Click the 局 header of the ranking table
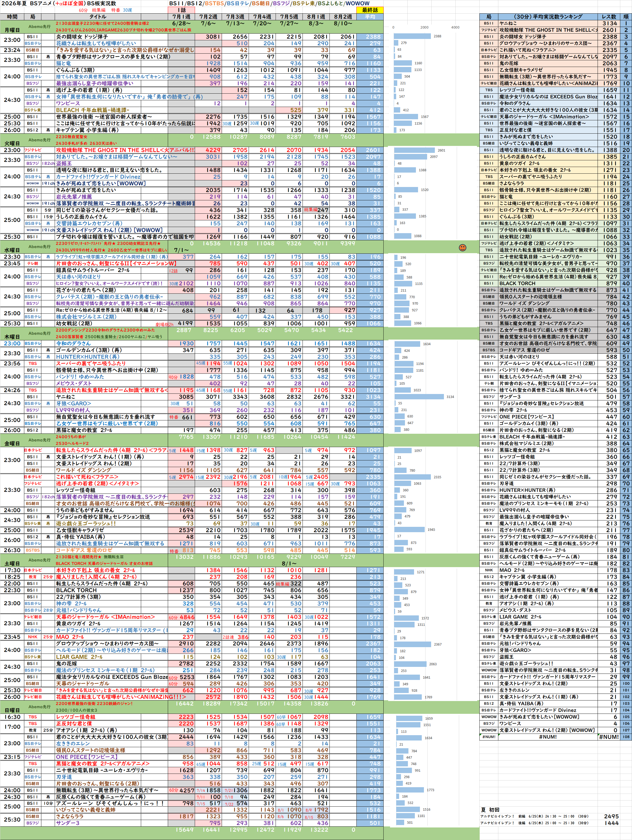The width and height of the screenshot is (632, 840). pos(488,17)
